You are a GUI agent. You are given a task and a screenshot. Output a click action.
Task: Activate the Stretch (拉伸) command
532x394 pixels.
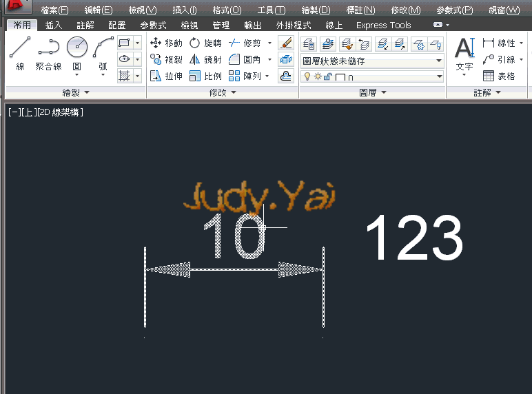pyautogui.click(x=166, y=76)
